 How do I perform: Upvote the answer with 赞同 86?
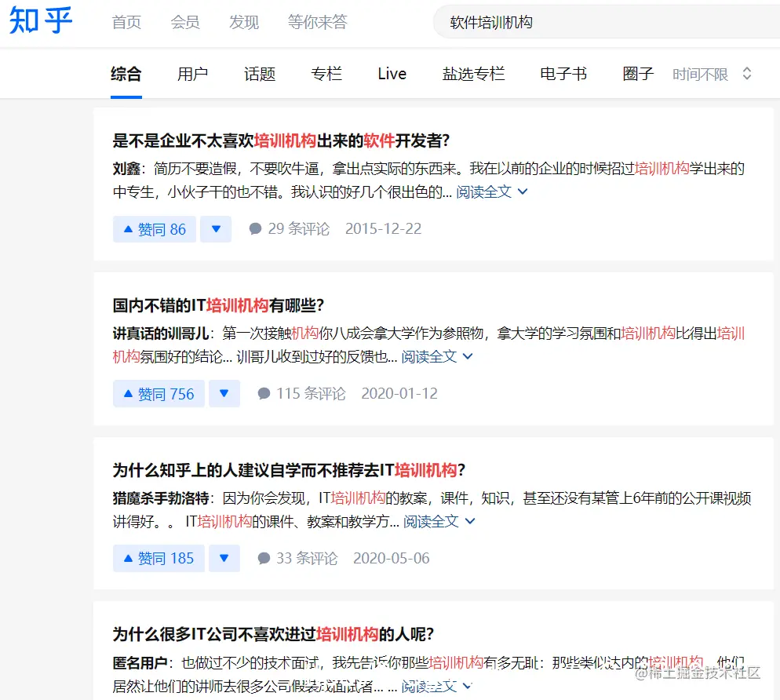[x=155, y=229]
